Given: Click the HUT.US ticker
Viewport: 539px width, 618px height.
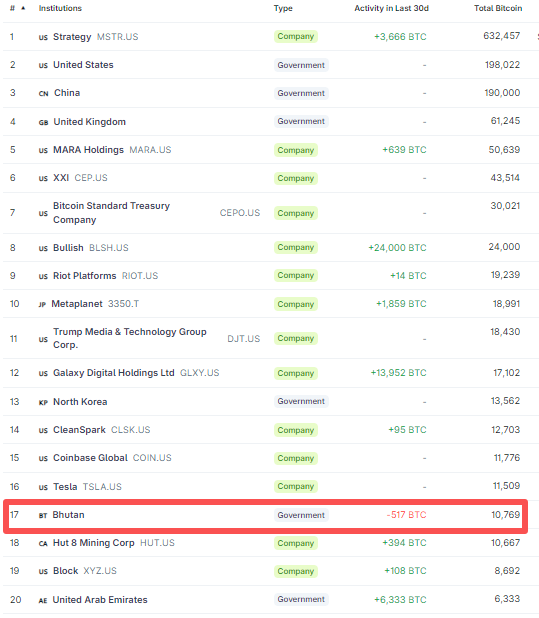Looking at the screenshot, I should pos(157,543).
